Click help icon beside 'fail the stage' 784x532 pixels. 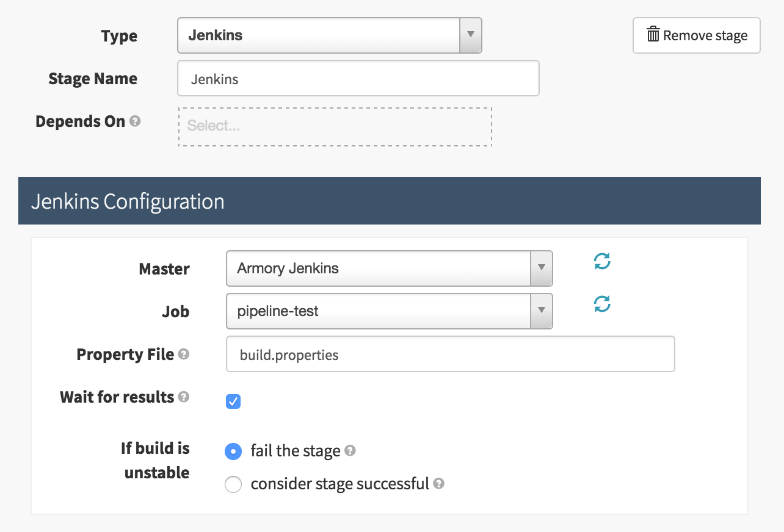pyautogui.click(x=350, y=451)
